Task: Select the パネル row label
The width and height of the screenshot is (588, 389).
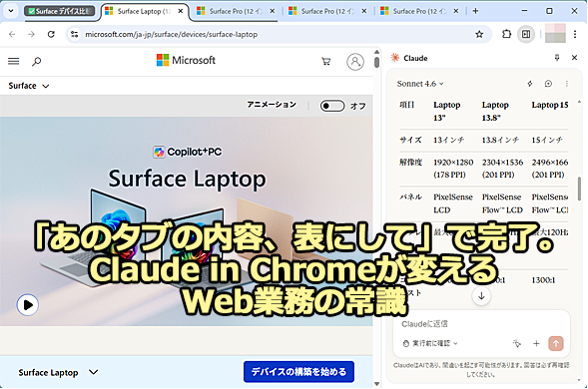Action: pyautogui.click(x=410, y=197)
